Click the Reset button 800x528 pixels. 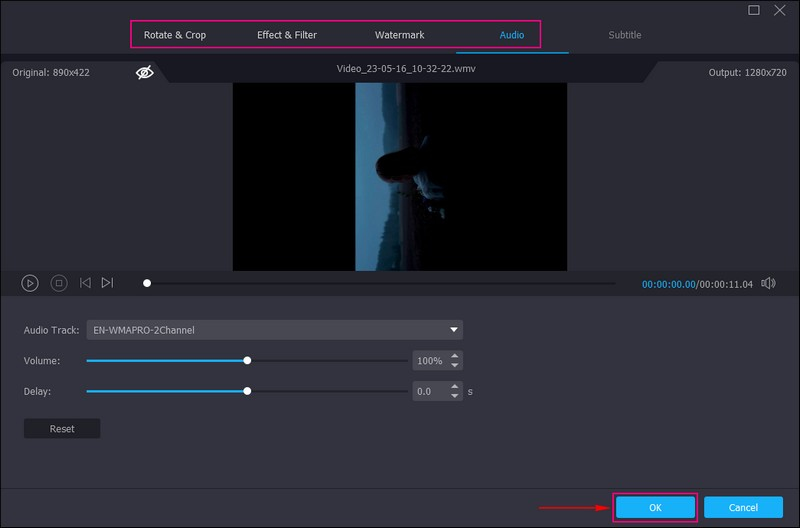click(62, 429)
